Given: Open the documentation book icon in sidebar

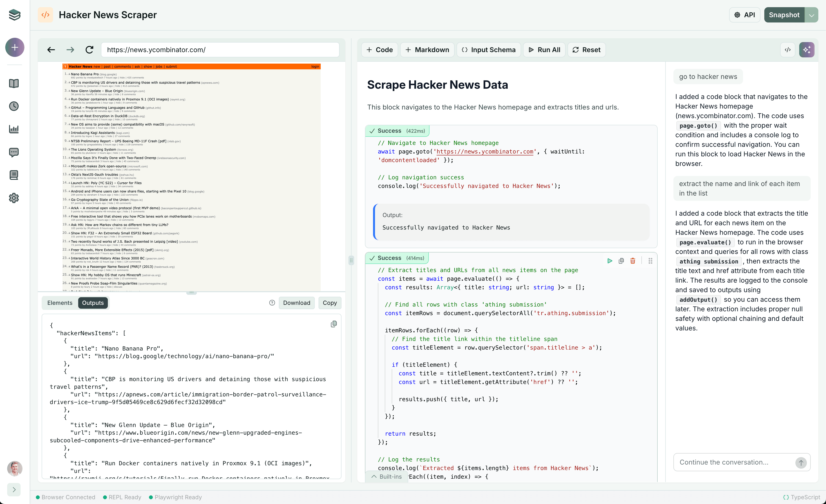Looking at the screenshot, I should [14, 83].
